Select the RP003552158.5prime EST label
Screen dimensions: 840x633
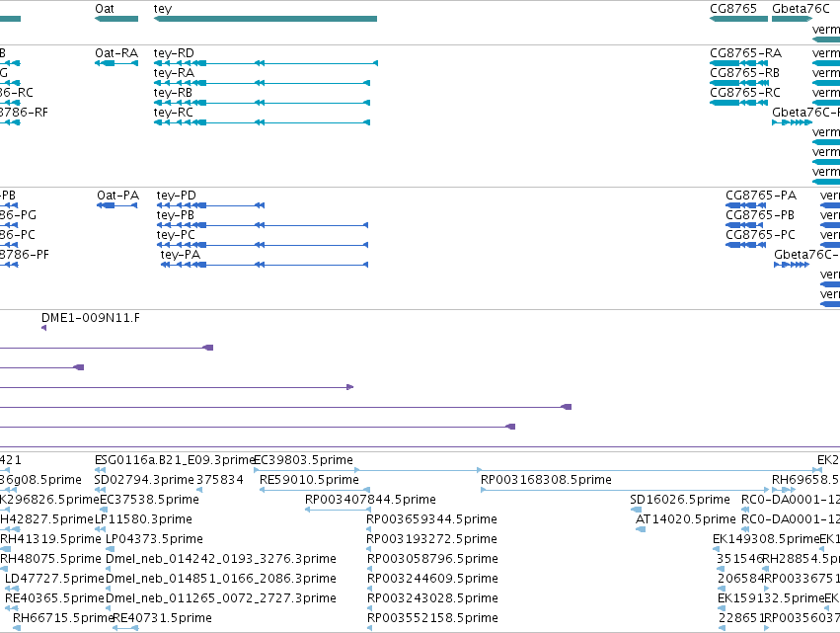click(x=432, y=618)
